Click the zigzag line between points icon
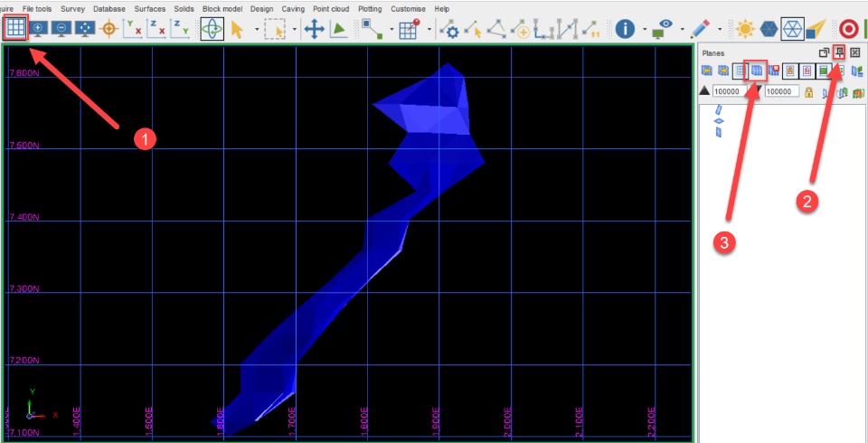Screen dimensions: 868x443 (x=568, y=29)
